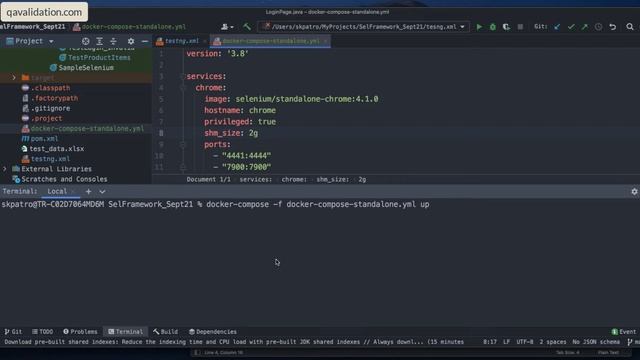640x360 pixels.
Task: Open terminal sessions chevron menu
Action: [x=102, y=191]
